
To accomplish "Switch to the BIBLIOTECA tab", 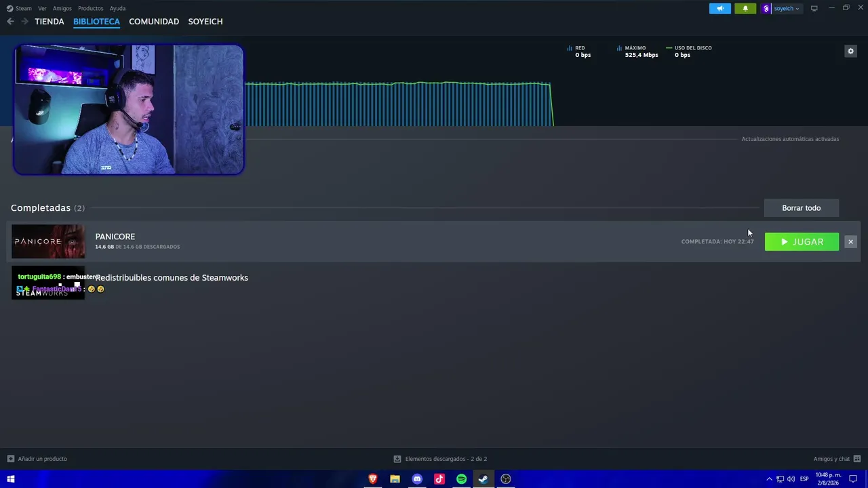I will click(x=96, y=22).
